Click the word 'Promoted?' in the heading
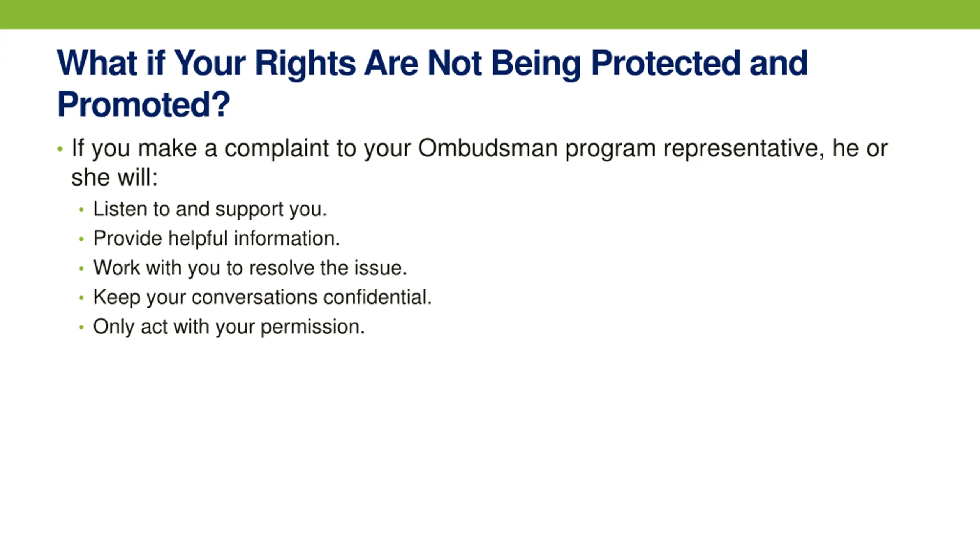Viewport: 980px width, 551px height. click(x=144, y=104)
